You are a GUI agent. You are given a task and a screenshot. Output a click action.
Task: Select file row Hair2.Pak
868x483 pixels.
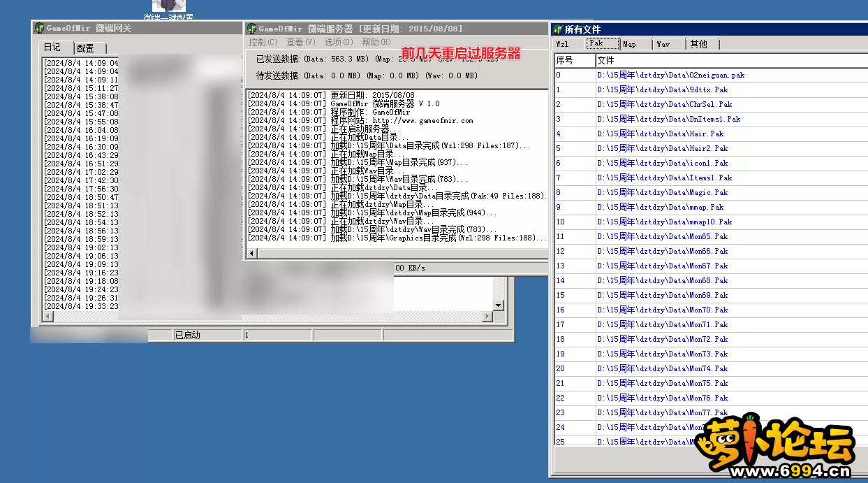tap(711, 148)
